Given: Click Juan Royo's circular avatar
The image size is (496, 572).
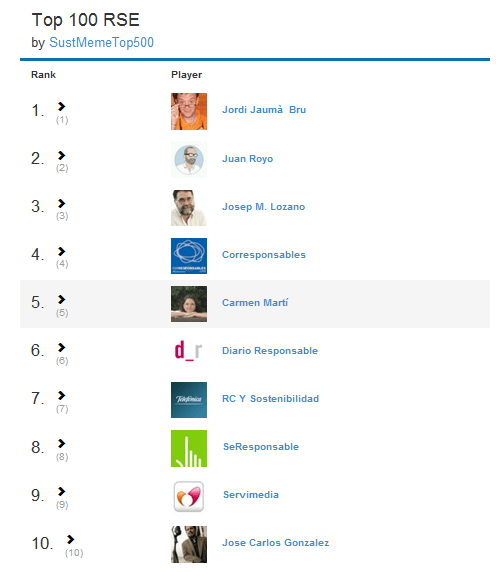Looking at the screenshot, I should [189, 159].
